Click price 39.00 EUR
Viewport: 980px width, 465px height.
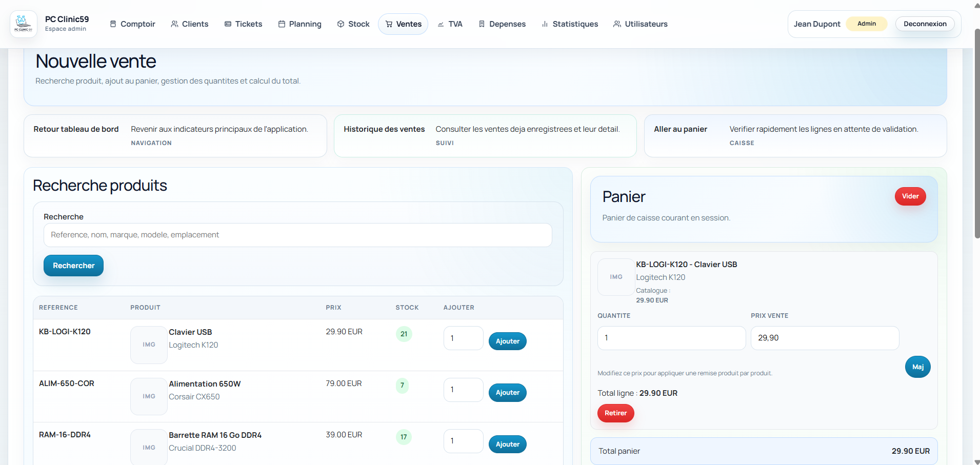point(344,435)
